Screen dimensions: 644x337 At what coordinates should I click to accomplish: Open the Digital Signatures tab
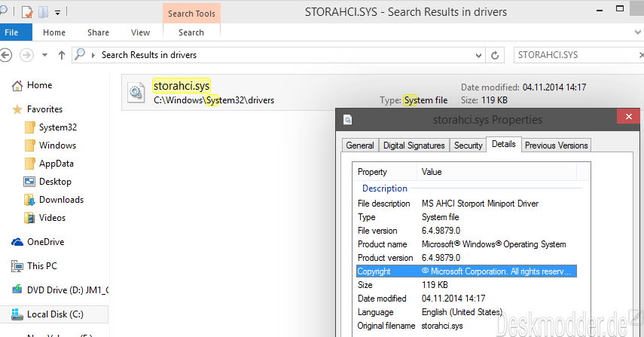pyautogui.click(x=414, y=146)
